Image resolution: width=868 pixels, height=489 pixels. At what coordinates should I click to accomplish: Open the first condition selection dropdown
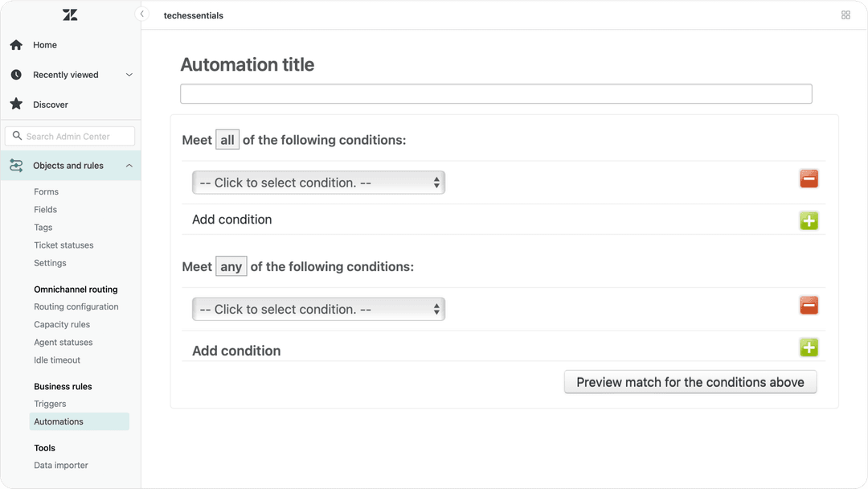(x=318, y=183)
